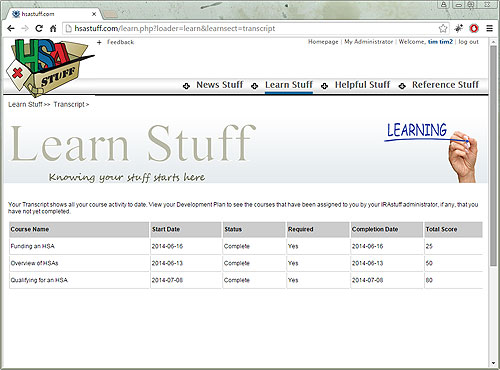This screenshot has height=370, width=500.
Task: Open the Chrome hamburger menu
Action: [x=489, y=28]
